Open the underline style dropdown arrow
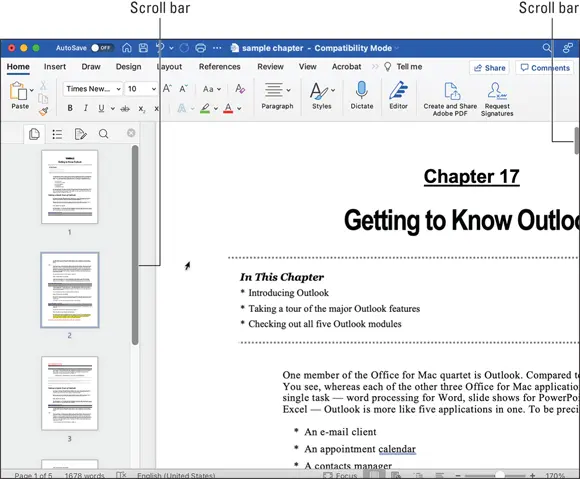 (112, 108)
